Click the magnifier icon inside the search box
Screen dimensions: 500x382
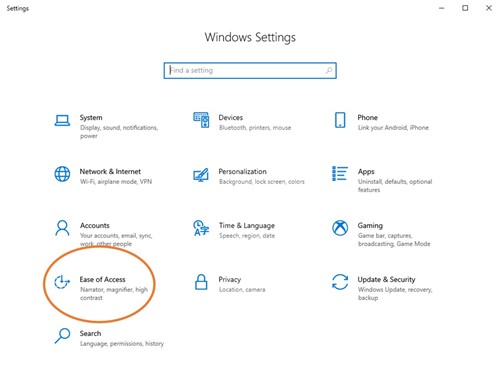pos(329,70)
